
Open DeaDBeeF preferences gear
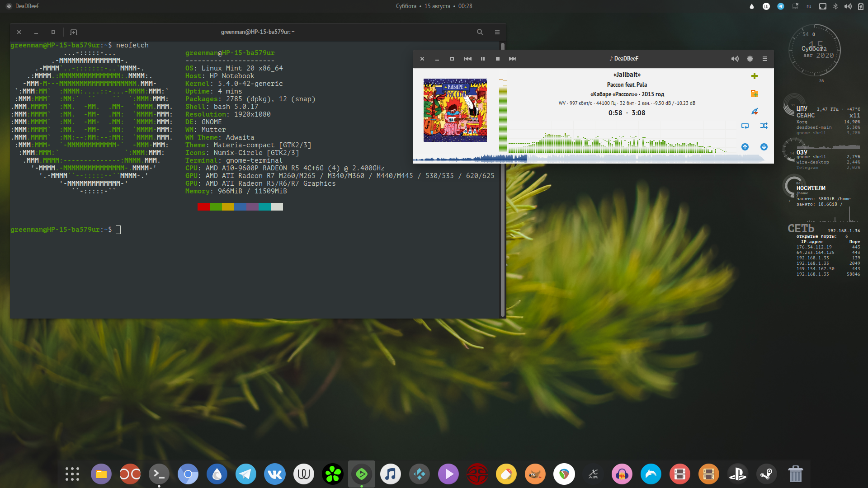tap(750, 59)
